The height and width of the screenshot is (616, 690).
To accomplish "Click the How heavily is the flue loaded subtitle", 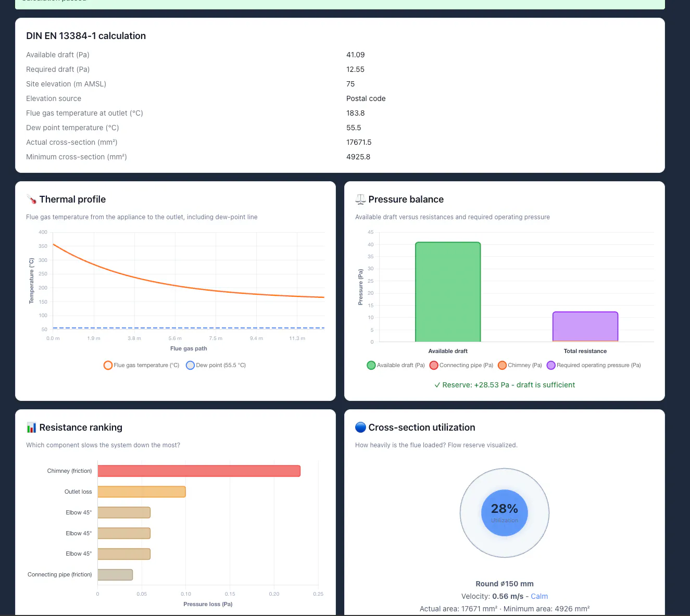I will coord(436,445).
